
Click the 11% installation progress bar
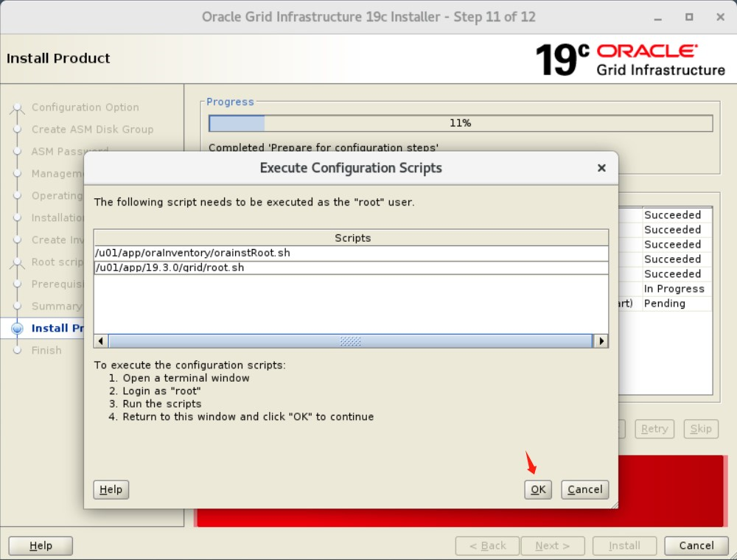[461, 123]
